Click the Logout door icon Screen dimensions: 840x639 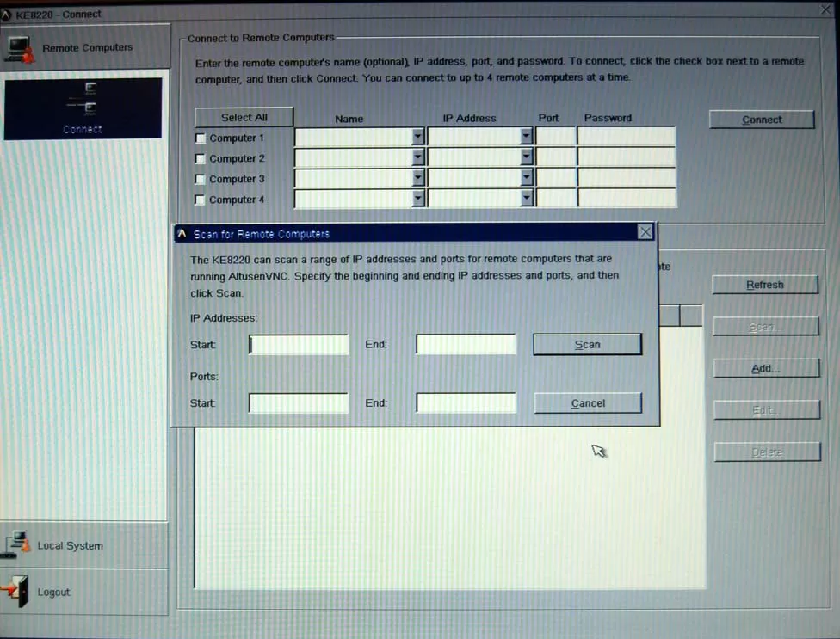[15, 592]
